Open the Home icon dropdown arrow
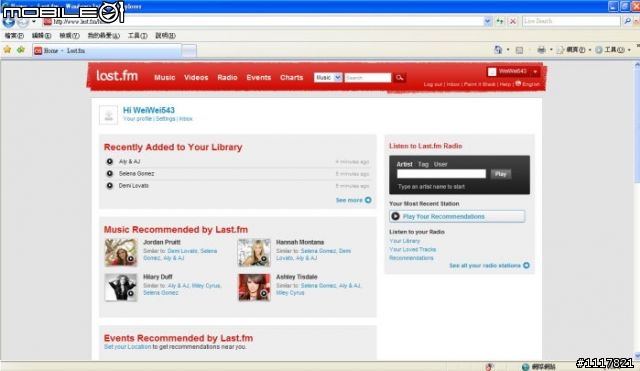This screenshot has height=371, width=640. coord(508,50)
